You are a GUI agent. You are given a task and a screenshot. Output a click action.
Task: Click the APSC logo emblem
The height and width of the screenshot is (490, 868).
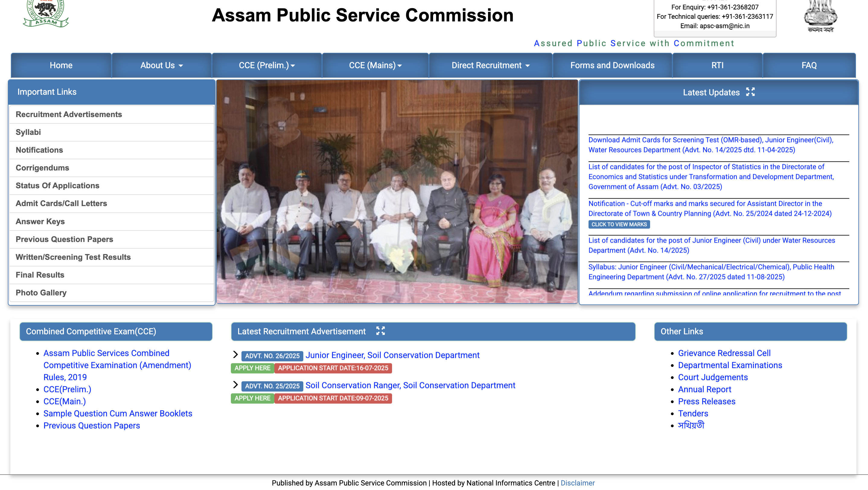[x=46, y=14]
